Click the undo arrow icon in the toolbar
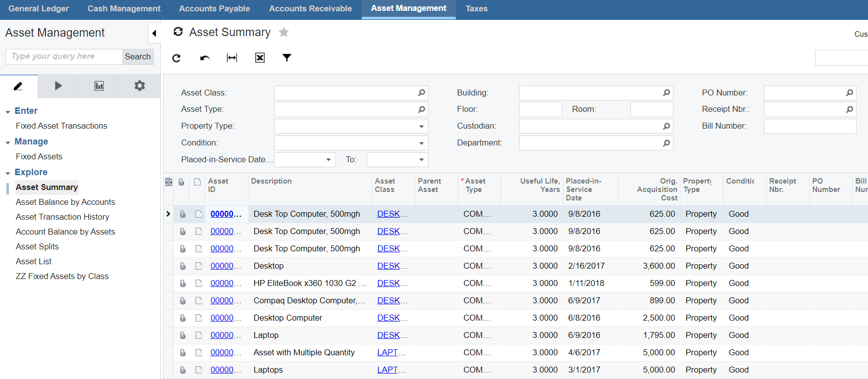The image size is (868, 379). point(204,58)
